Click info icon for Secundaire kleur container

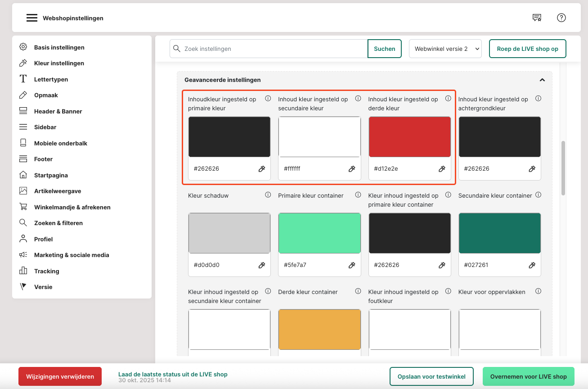click(x=538, y=195)
